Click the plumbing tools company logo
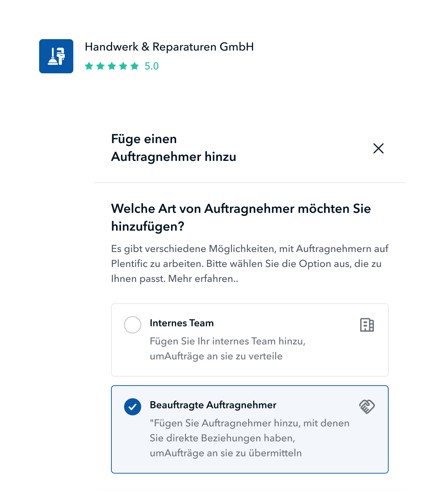This screenshot has height=504, width=442. click(x=56, y=56)
